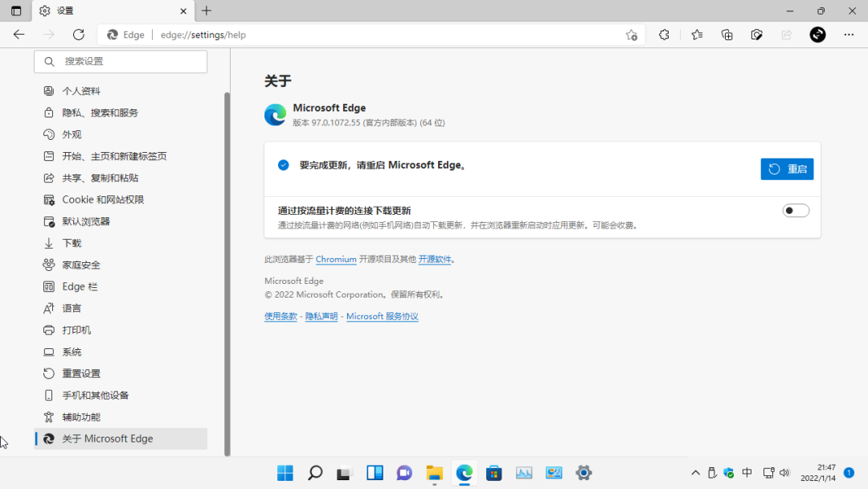868x489 pixels.
Task: Open Microsoft 服务协议 link
Action: 382,316
